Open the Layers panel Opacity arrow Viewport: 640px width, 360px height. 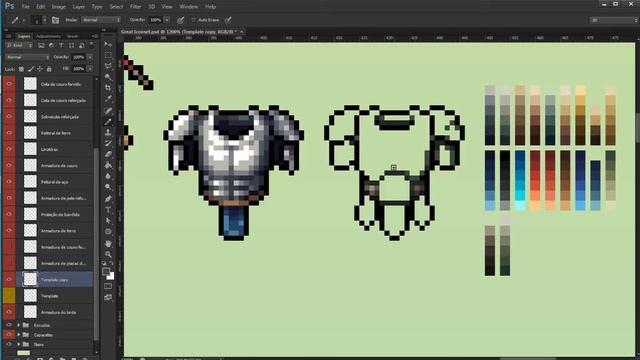tap(90, 58)
